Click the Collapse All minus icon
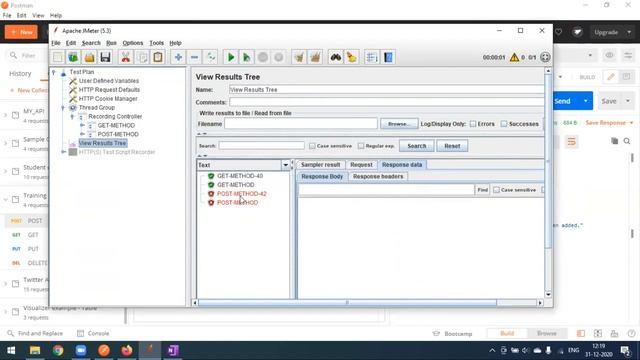Image resolution: width=640 pixels, height=360 pixels. coord(194,57)
